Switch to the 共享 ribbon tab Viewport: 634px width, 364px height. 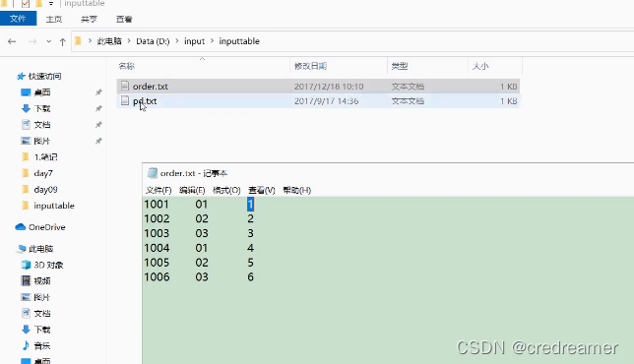click(x=89, y=19)
